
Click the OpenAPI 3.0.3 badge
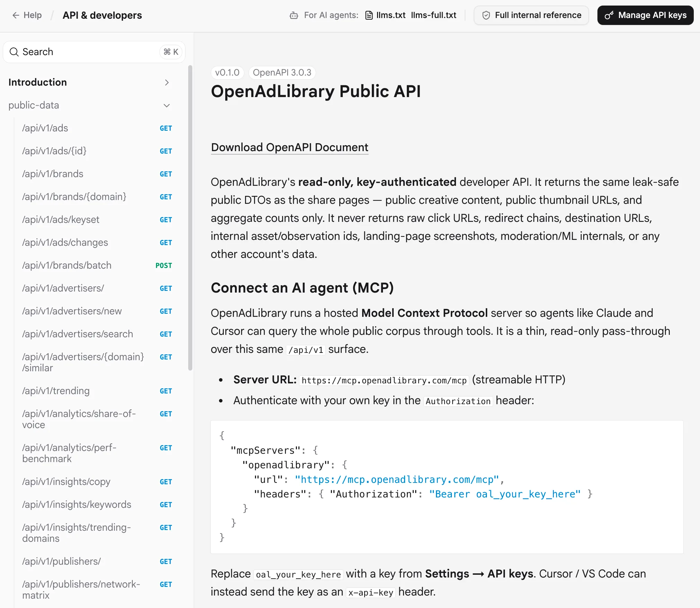tap(282, 72)
